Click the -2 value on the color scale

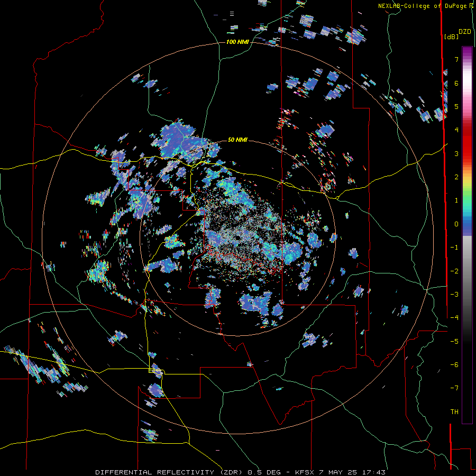tap(454, 271)
